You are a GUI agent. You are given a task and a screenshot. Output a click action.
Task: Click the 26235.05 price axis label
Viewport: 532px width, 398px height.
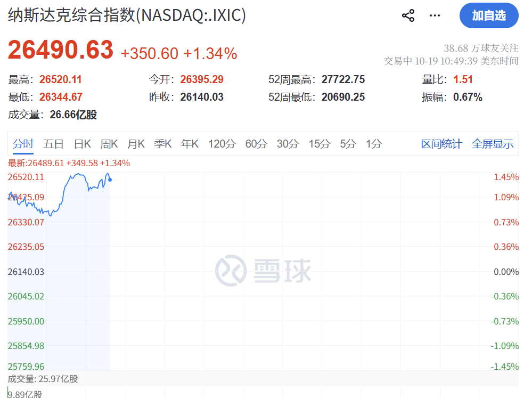tap(26, 247)
